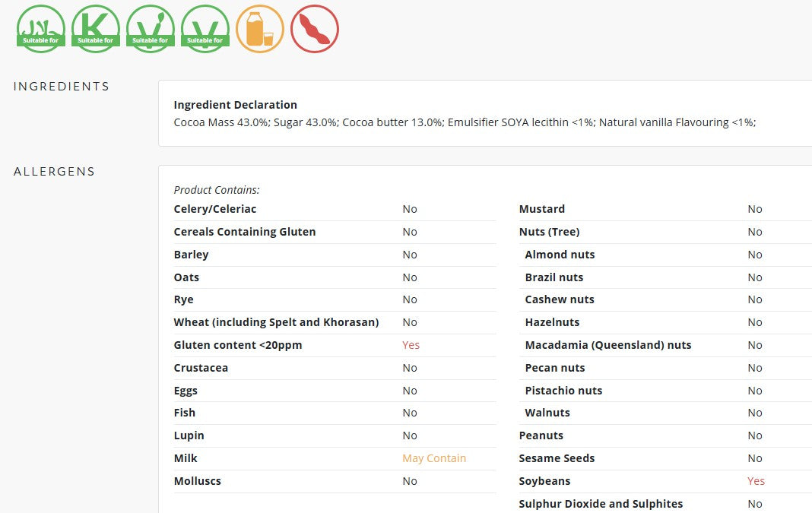Click the Kosher 'K' suitability icon

(x=96, y=29)
